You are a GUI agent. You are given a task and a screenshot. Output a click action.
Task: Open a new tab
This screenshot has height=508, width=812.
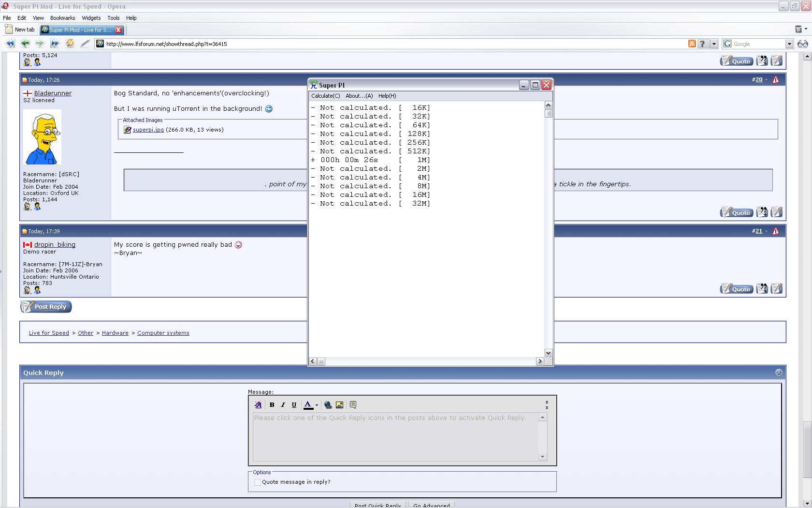[20, 30]
